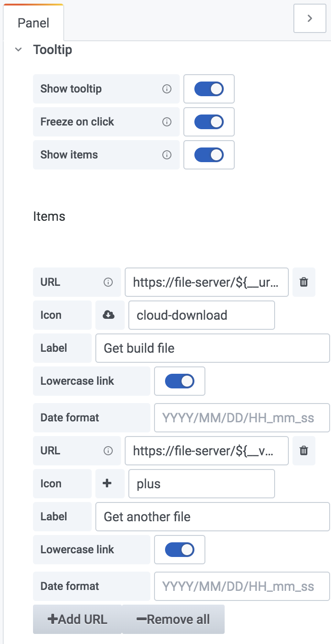Toggle the Freeze on click switch
This screenshot has height=644, width=331.
point(209,122)
